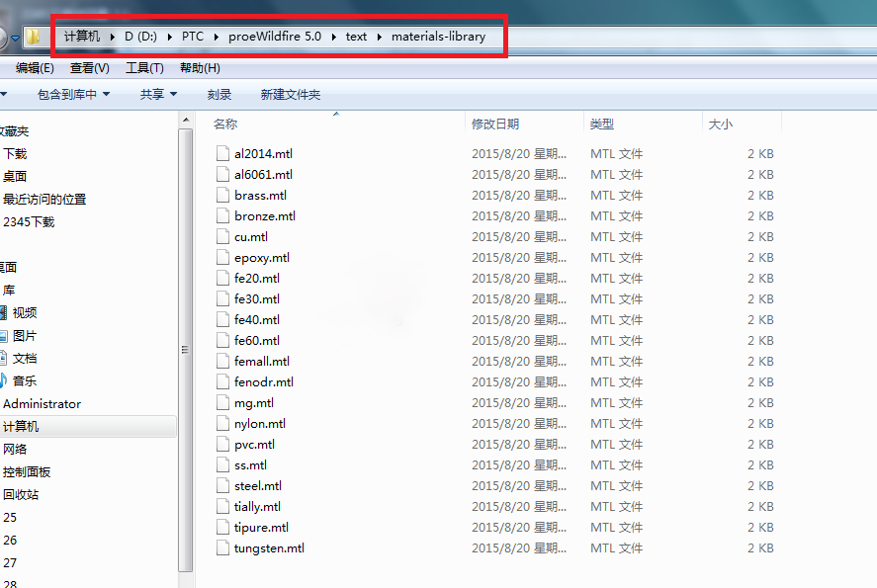This screenshot has height=588, width=877.
Task: Click the fe20.mtl file icon
Action: pyautogui.click(x=222, y=278)
